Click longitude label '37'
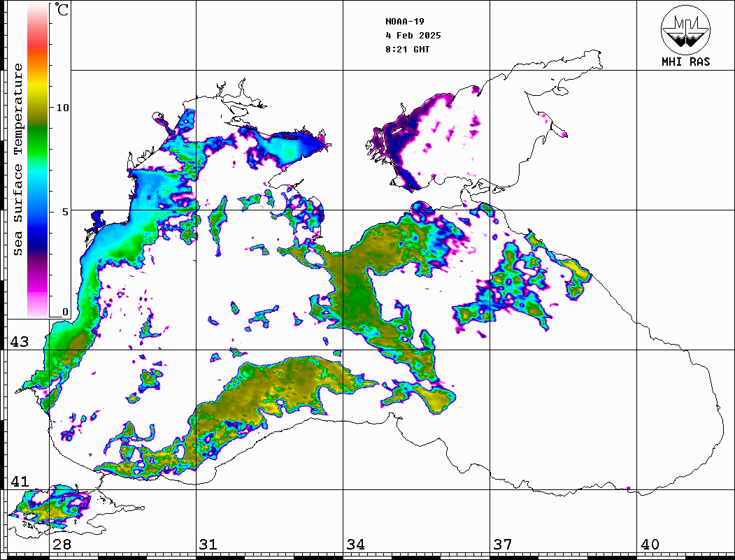This screenshot has width=735, height=560. coord(503,545)
